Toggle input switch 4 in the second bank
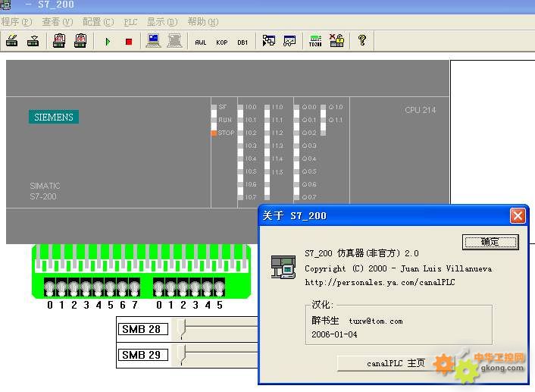The image size is (535, 392). point(207,287)
